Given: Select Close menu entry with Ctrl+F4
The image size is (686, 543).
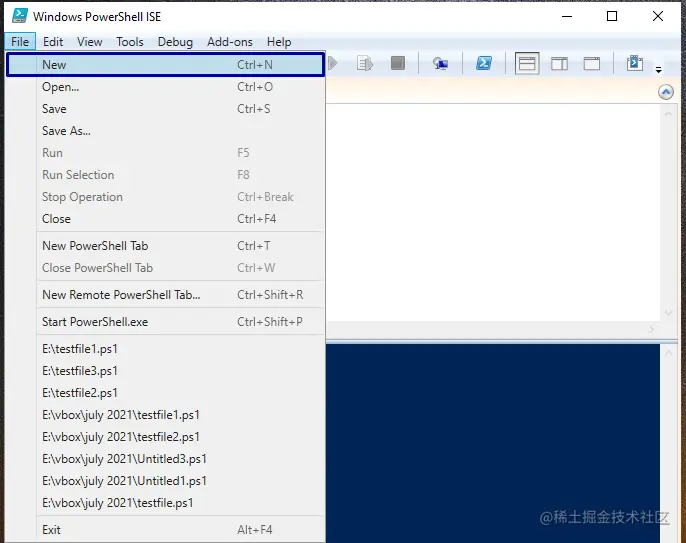Looking at the screenshot, I should click(x=166, y=218).
